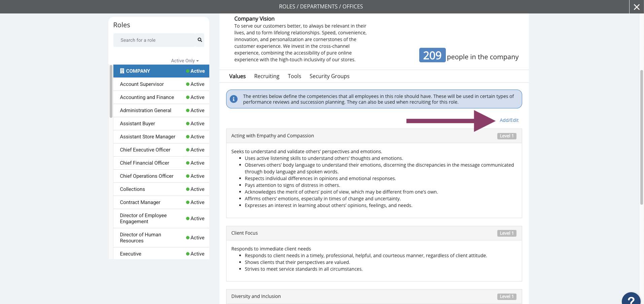Viewport: 644px width, 304px height.
Task: Close the Roles / Departments / Offices dialog
Action: point(637,7)
